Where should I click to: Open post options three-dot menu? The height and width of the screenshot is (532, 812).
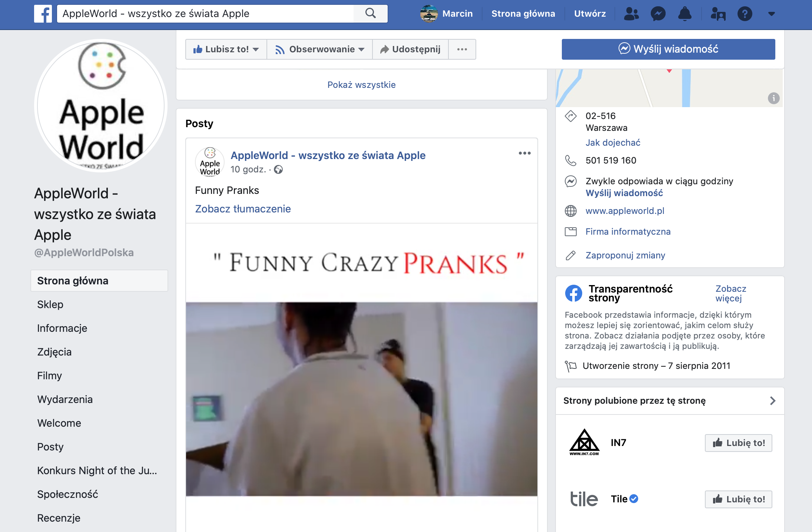coord(524,153)
